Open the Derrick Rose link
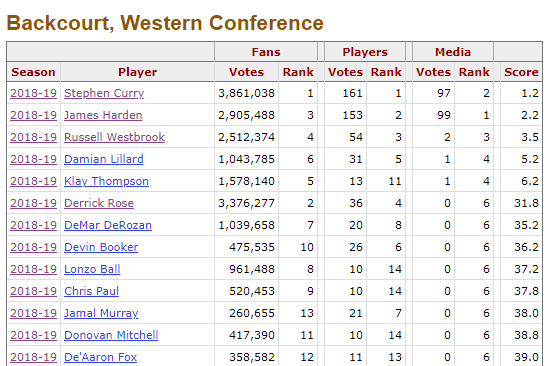The width and height of the screenshot is (549, 366). pos(99,203)
